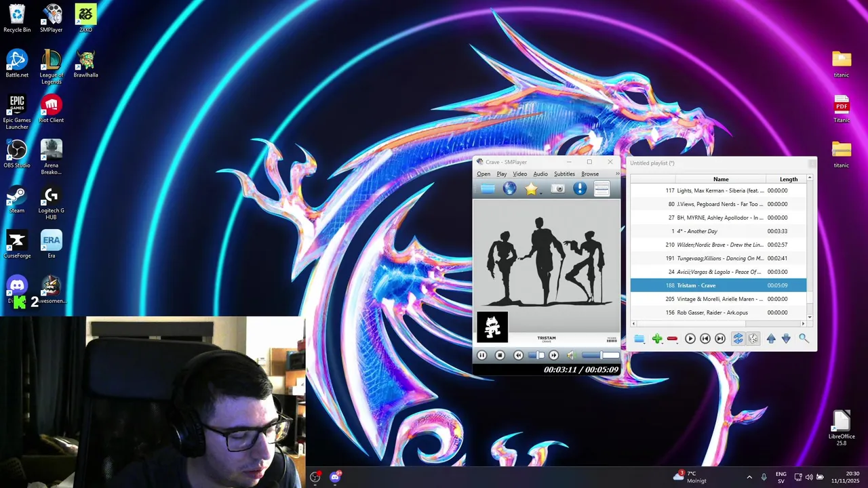
Task: Open the Subtitles menu in SMPlayer
Action: pos(564,174)
